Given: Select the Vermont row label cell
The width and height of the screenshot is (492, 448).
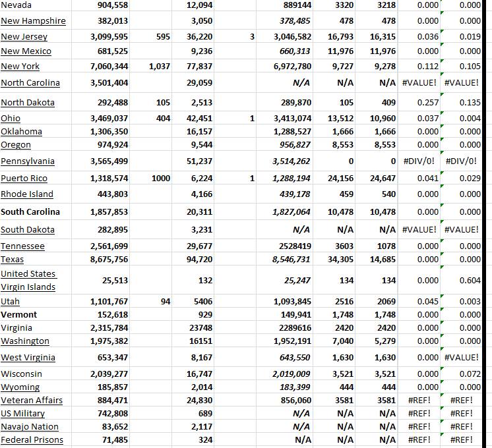Looking at the screenshot, I should [x=18, y=315].
